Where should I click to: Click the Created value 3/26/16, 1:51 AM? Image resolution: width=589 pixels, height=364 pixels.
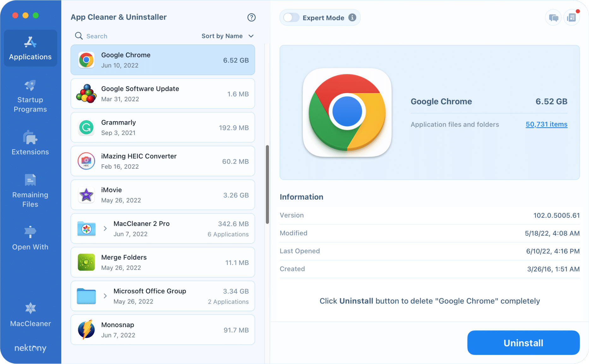(553, 269)
